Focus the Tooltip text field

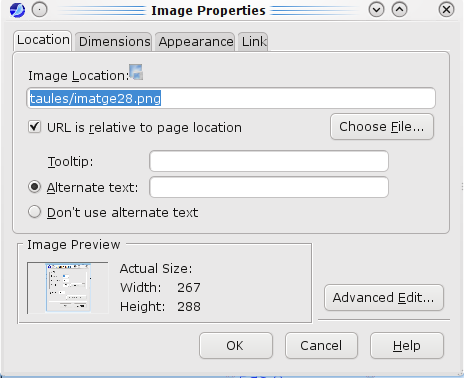coord(269,161)
